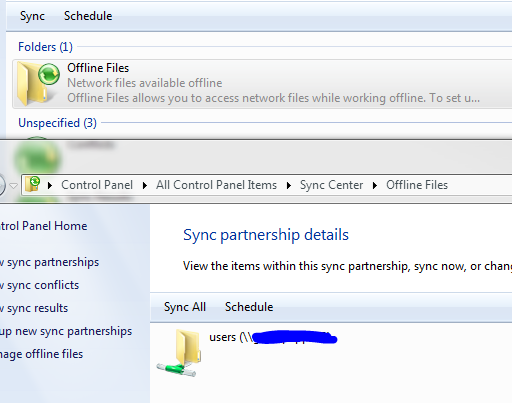Open Manage offline files link
512x403 pixels.
click(41, 354)
